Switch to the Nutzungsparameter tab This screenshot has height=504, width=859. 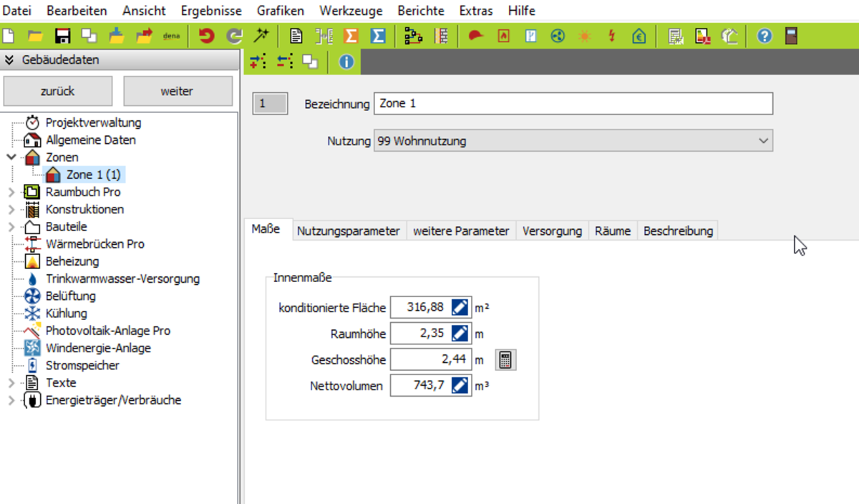[348, 231]
